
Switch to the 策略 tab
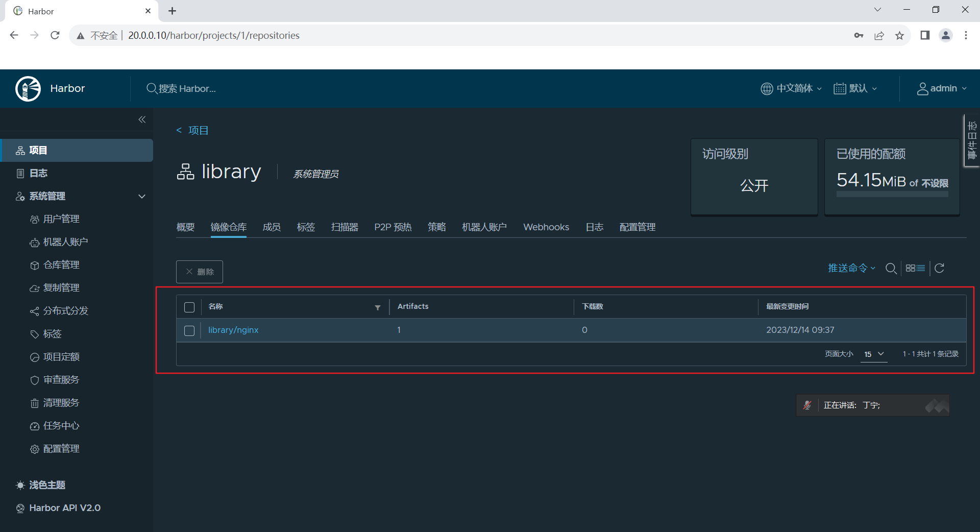tap(437, 227)
